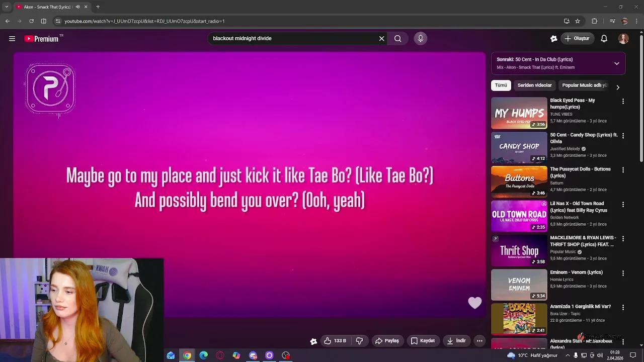This screenshot has width=644, height=362.
Task: Open the Venom Eminem thumbnail
Action: click(x=519, y=285)
